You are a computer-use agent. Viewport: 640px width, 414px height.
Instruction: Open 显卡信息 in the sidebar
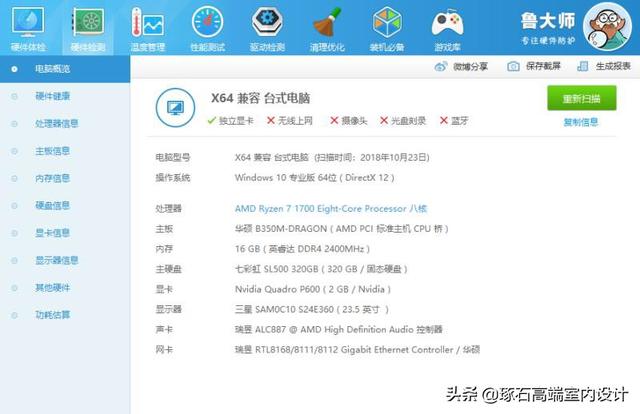(x=52, y=232)
